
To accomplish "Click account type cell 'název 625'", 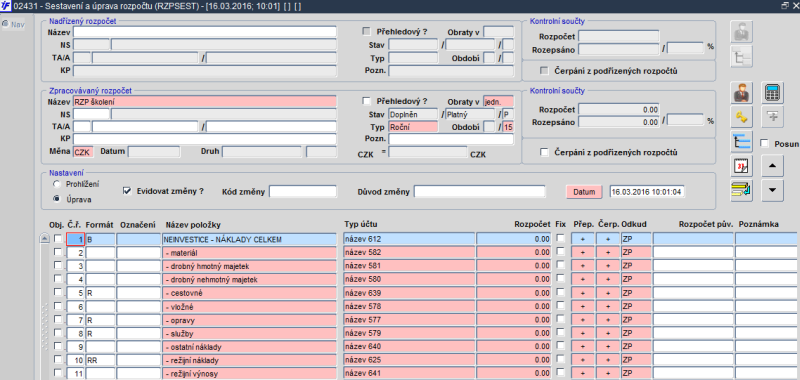I will [409, 361].
